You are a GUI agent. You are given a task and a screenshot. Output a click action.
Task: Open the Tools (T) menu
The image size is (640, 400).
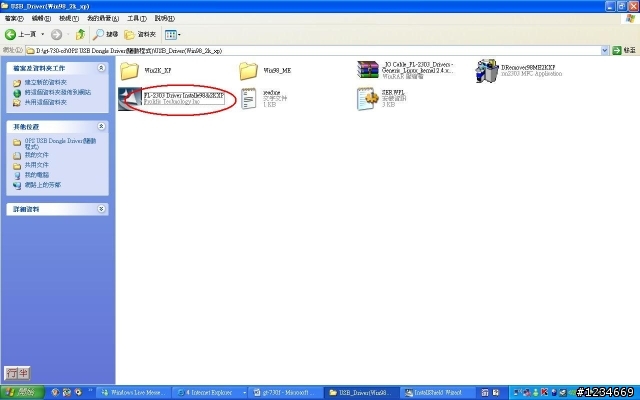[137, 18]
